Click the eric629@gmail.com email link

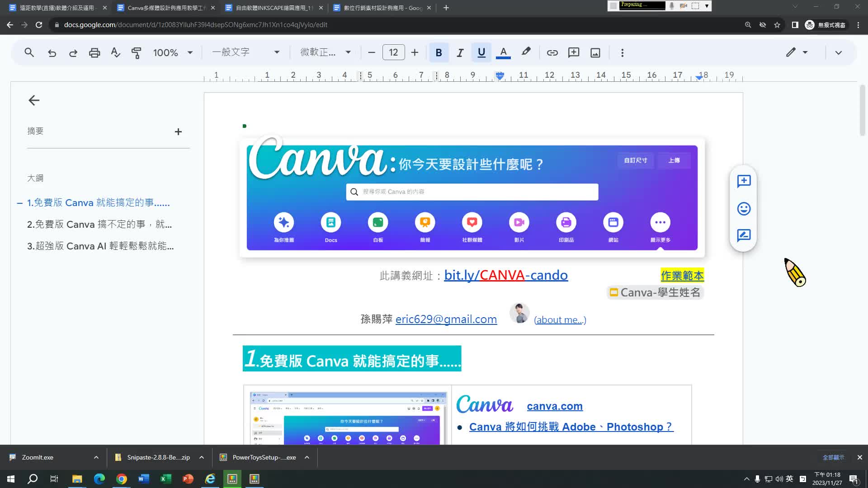(446, 319)
